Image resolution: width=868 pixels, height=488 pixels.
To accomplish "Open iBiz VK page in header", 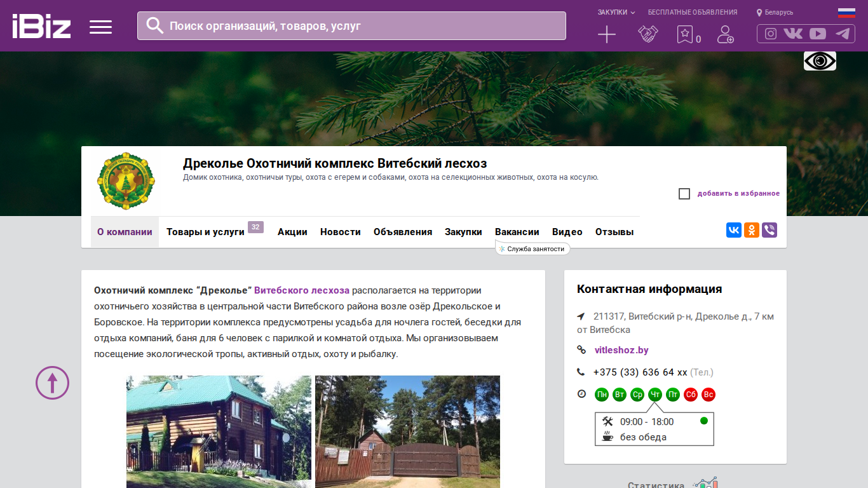I will coord(793,34).
